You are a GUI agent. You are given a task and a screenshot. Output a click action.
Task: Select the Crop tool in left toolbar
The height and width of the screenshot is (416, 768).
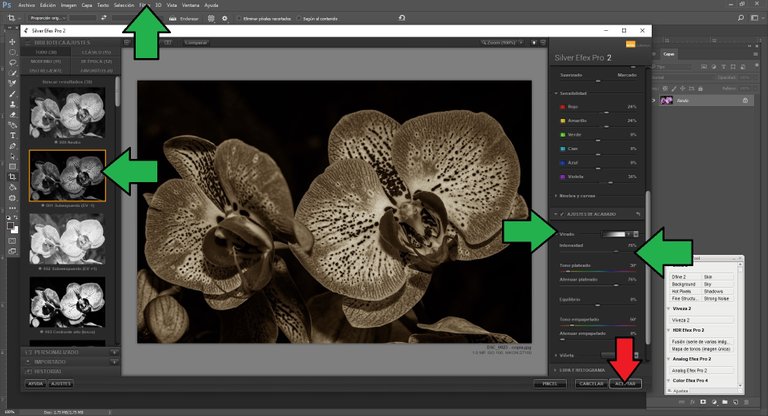coord(12,177)
